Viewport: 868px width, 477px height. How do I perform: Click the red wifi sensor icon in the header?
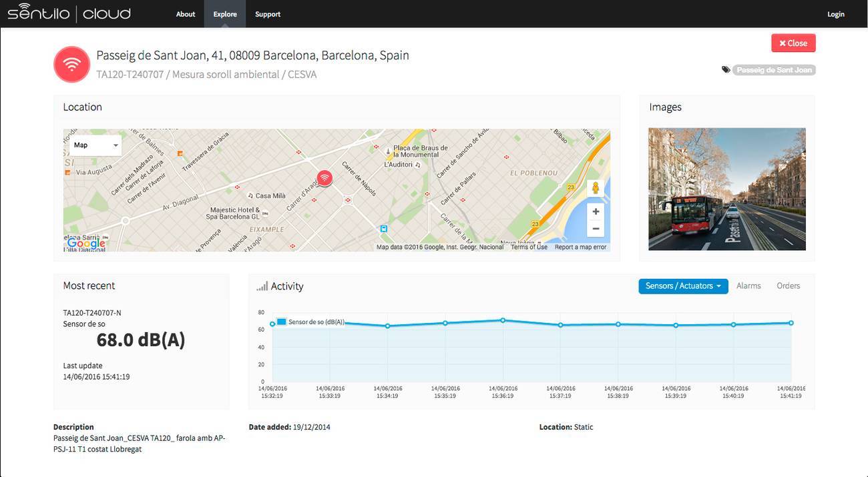(71, 64)
